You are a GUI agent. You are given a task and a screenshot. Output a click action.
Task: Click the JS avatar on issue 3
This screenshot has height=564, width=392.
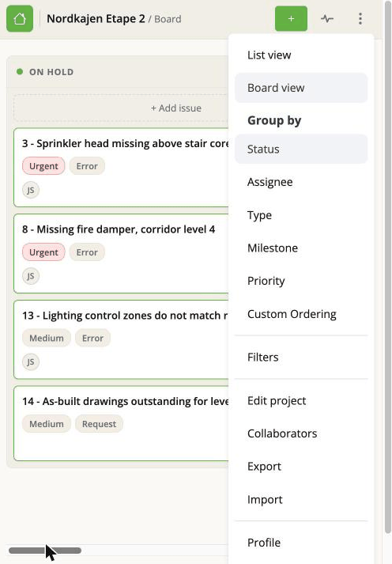point(31,190)
